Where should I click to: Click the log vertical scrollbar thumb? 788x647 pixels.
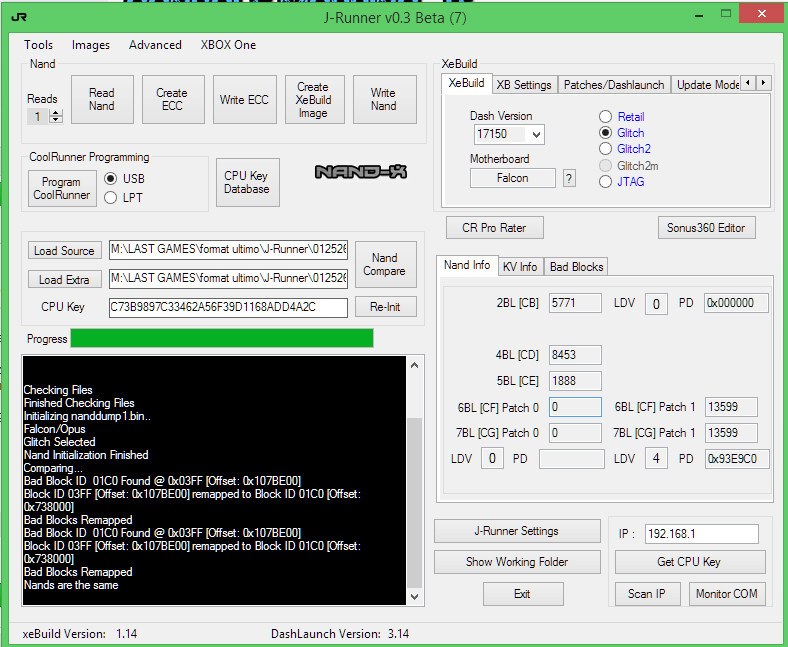pyautogui.click(x=415, y=503)
